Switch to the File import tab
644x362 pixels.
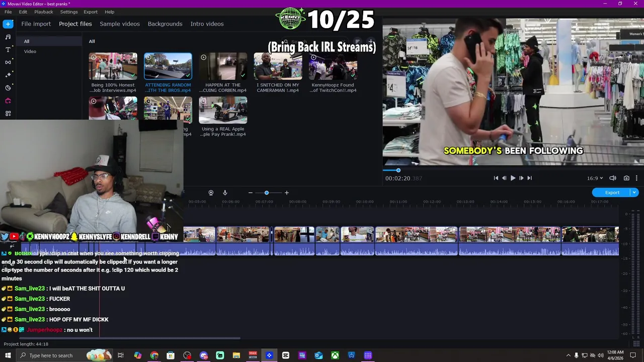coord(36,24)
